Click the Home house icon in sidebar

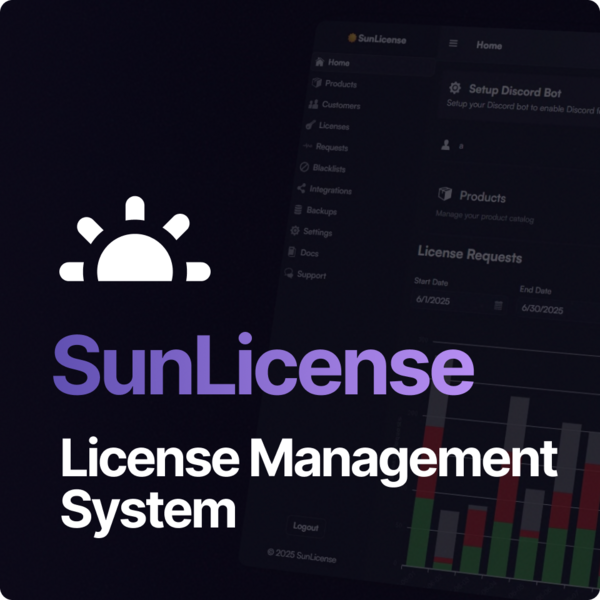[320, 62]
